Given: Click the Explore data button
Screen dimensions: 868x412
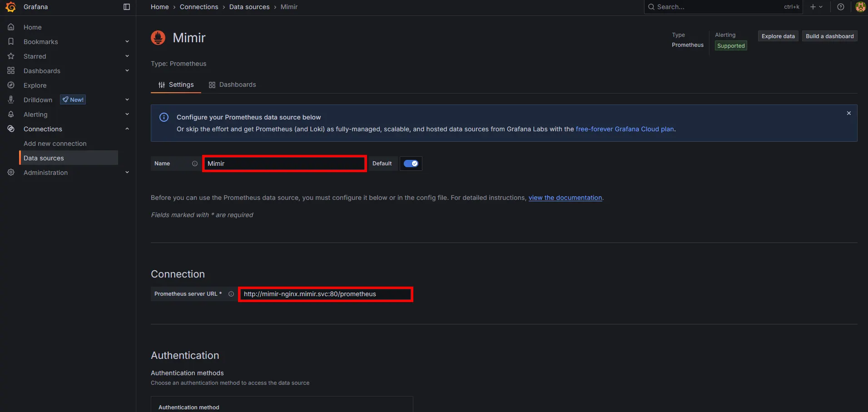Looking at the screenshot, I should pos(778,36).
